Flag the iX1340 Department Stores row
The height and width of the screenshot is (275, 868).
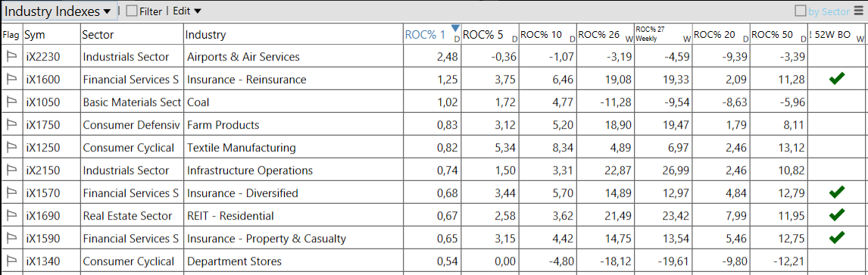point(11,261)
